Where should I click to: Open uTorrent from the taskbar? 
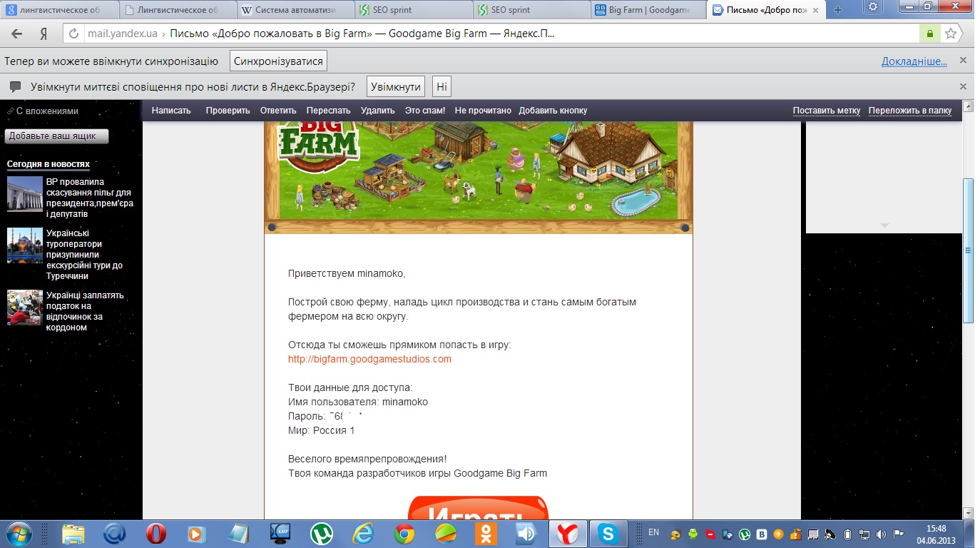tap(322, 534)
